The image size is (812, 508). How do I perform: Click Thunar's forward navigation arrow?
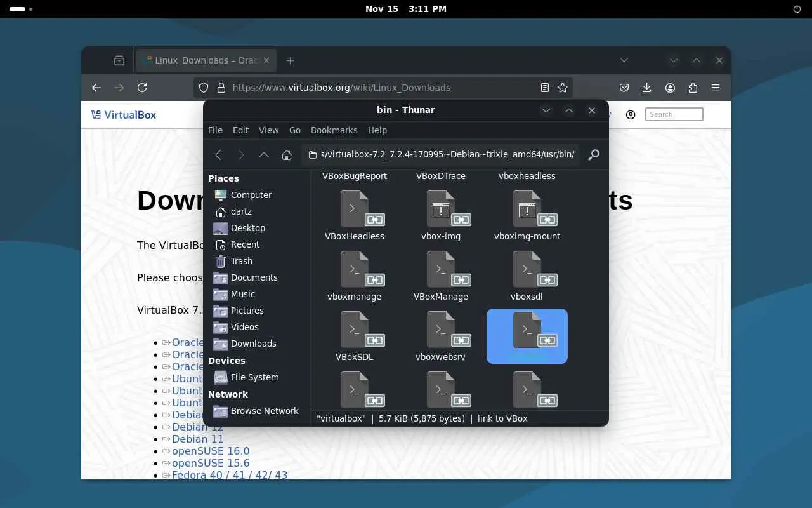[241, 155]
